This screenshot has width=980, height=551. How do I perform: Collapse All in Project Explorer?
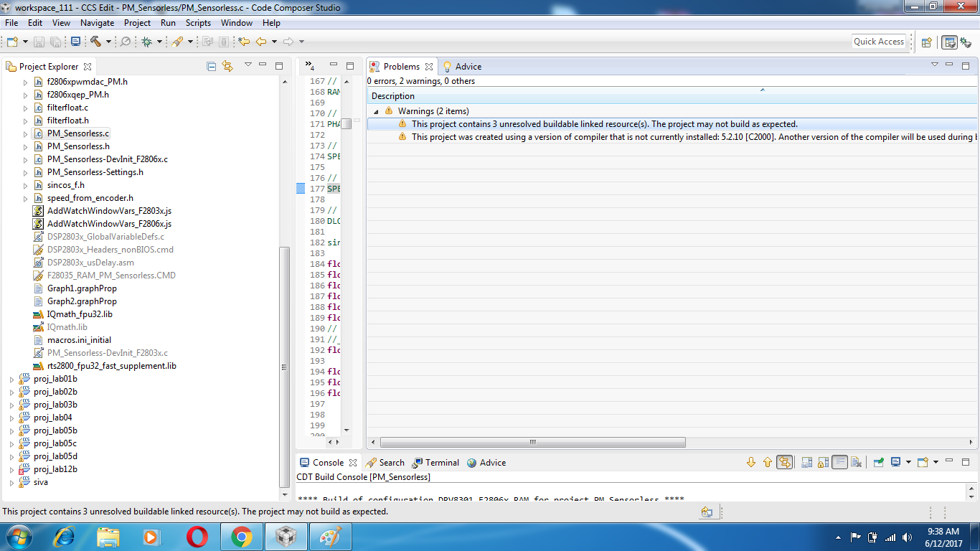tap(212, 66)
